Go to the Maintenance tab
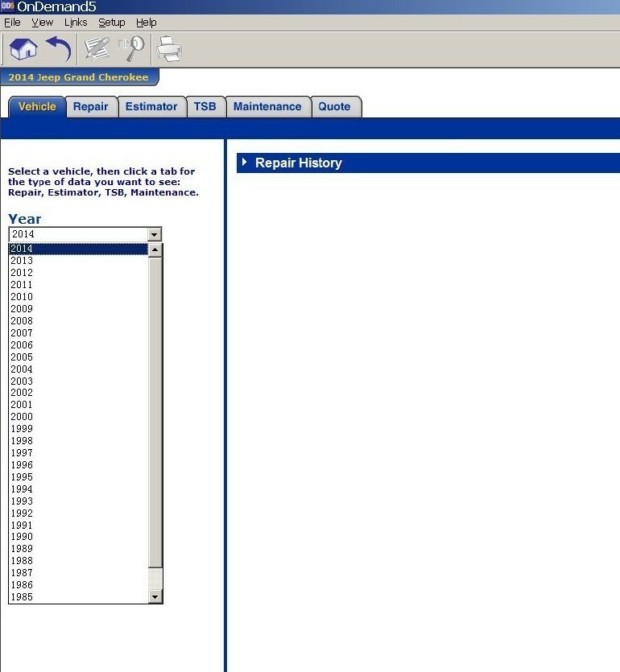Screen dimensions: 620x672 [x=267, y=106]
